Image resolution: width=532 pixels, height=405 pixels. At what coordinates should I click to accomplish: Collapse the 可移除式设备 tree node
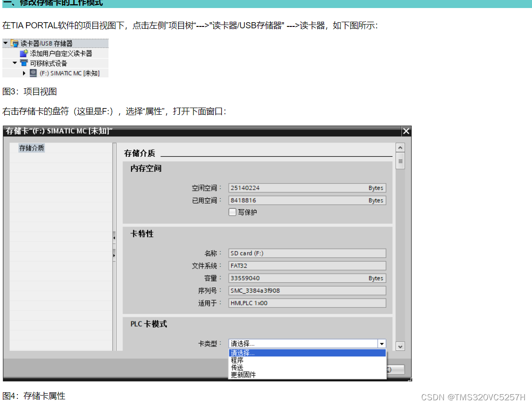[15, 63]
